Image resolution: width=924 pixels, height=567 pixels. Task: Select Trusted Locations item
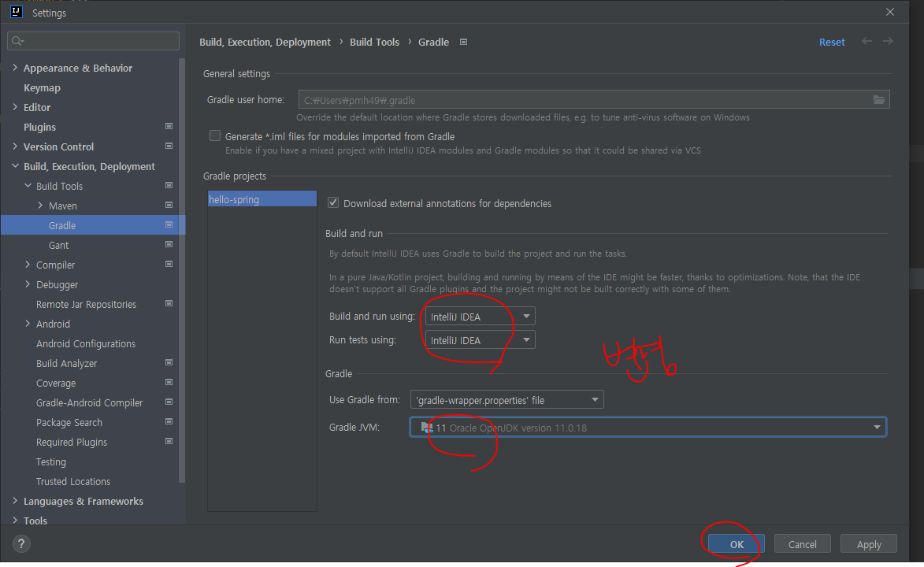tap(73, 481)
